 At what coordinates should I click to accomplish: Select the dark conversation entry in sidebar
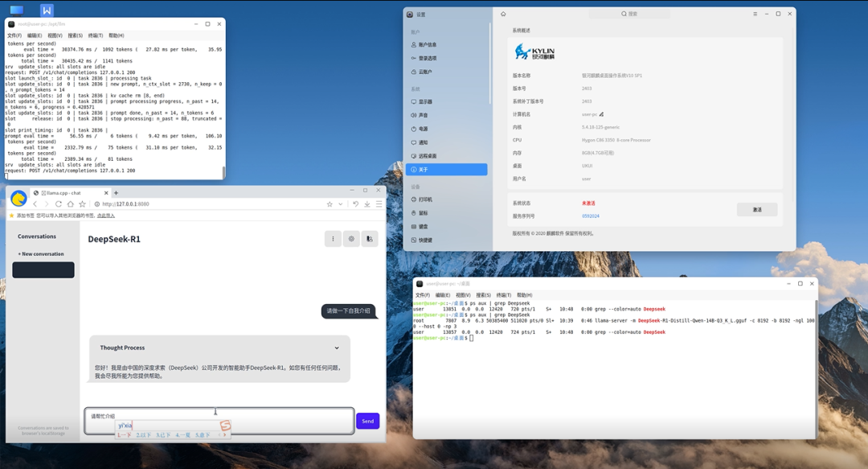43,270
